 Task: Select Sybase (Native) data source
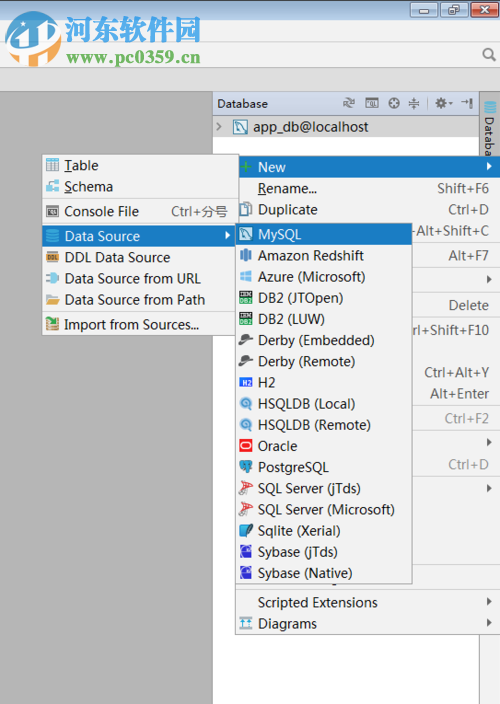[324, 573]
